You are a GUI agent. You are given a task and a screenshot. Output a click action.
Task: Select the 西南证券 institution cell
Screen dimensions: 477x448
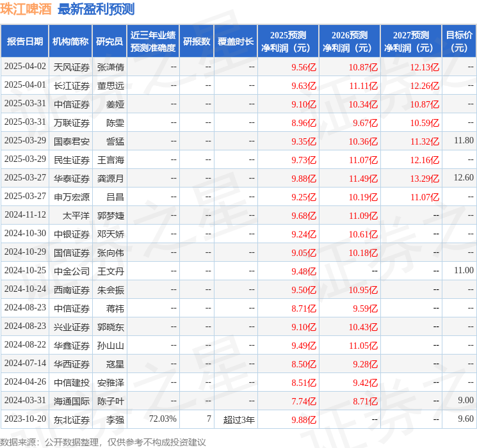point(72,290)
